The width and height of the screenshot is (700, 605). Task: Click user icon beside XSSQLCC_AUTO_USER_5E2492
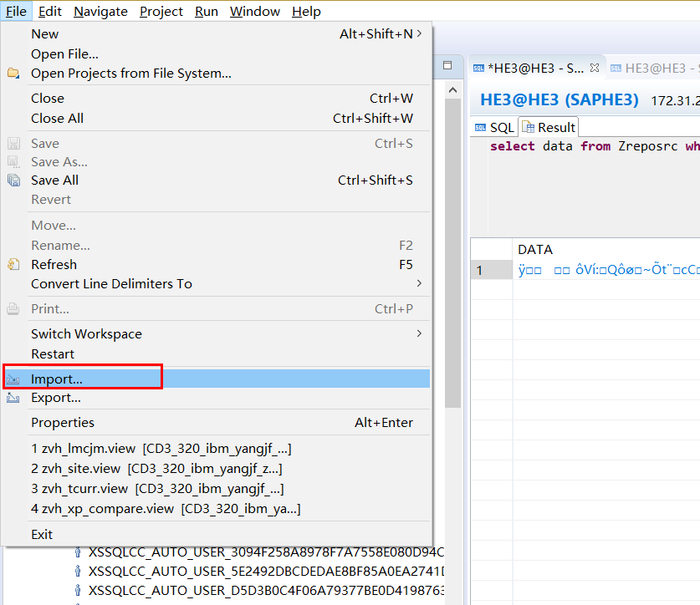point(78,571)
